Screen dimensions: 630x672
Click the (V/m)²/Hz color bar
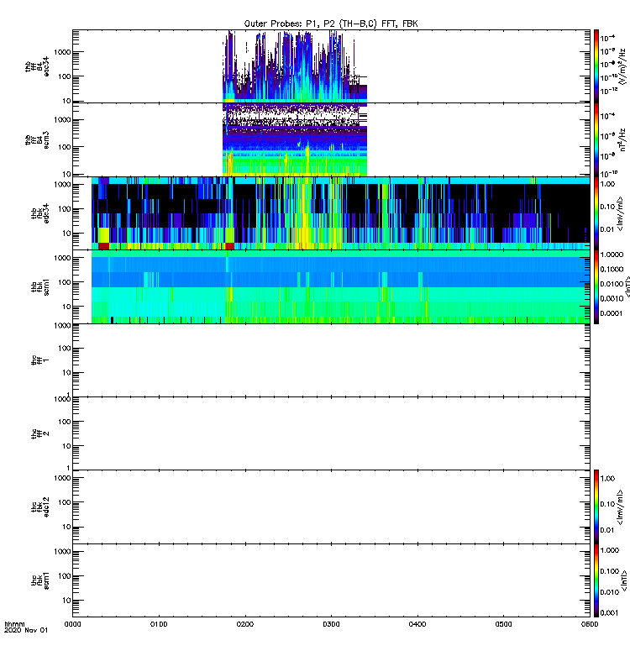pyautogui.click(x=596, y=66)
